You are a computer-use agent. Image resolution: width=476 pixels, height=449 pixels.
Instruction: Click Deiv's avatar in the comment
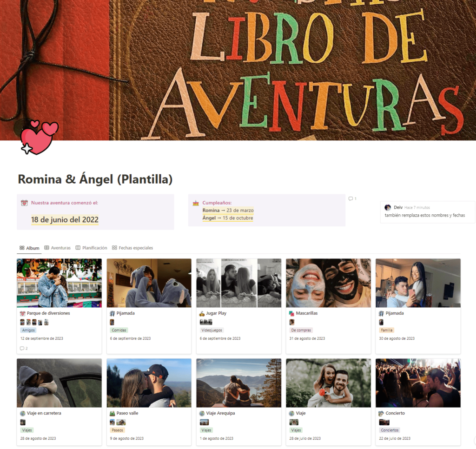(x=388, y=207)
